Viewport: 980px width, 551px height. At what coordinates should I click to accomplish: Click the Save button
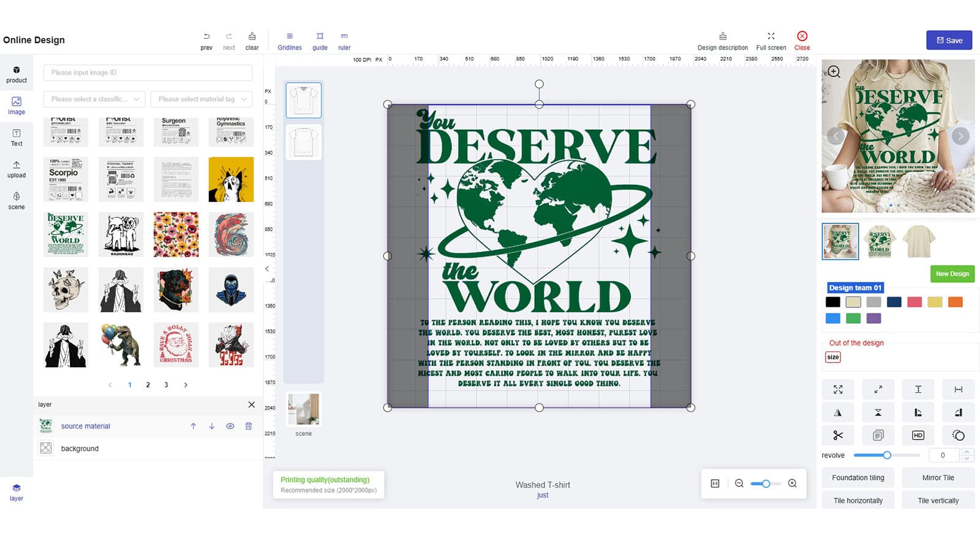(x=949, y=40)
